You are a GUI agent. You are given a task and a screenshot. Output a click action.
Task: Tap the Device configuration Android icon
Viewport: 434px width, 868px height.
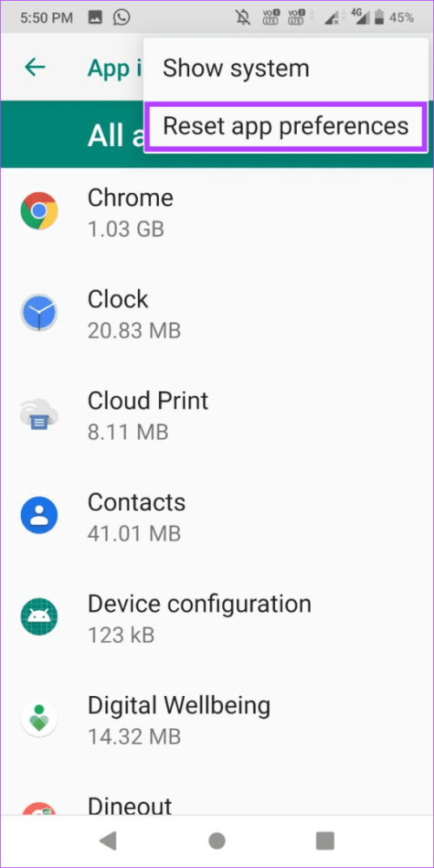coord(39,619)
